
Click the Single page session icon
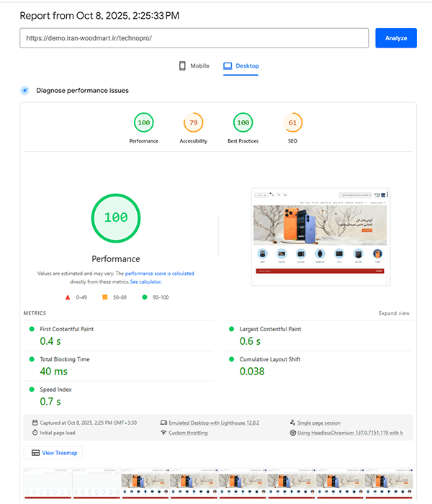(x=292, y=423)
